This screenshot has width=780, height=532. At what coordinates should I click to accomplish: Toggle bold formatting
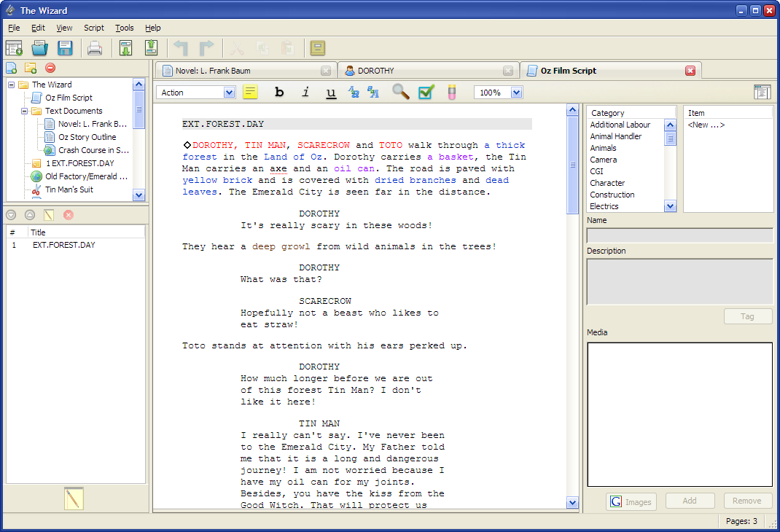tap(279, 92)
